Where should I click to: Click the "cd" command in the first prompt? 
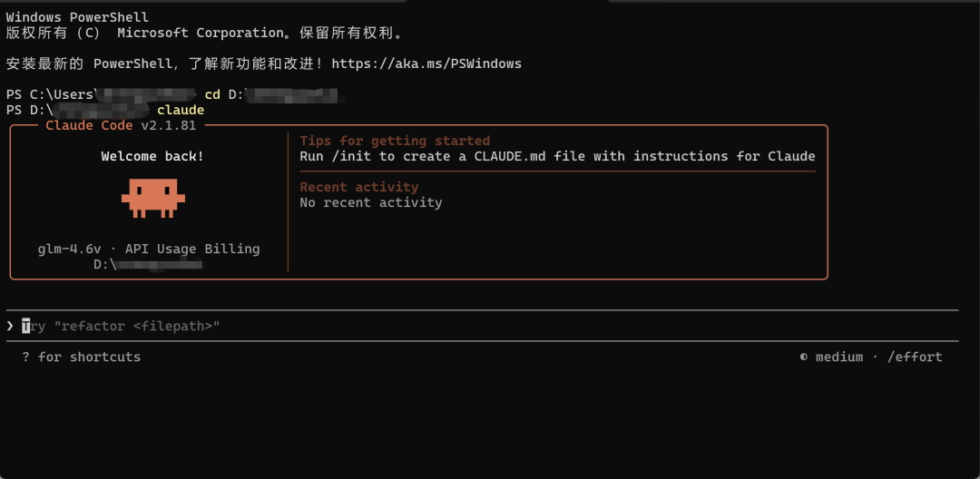click(x=212, y=94)
